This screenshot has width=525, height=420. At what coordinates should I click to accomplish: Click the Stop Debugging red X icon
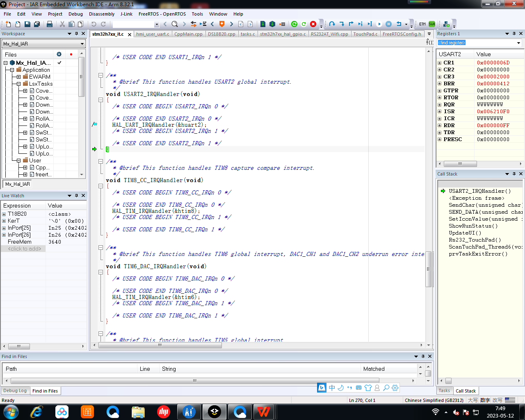coord(313,24)
